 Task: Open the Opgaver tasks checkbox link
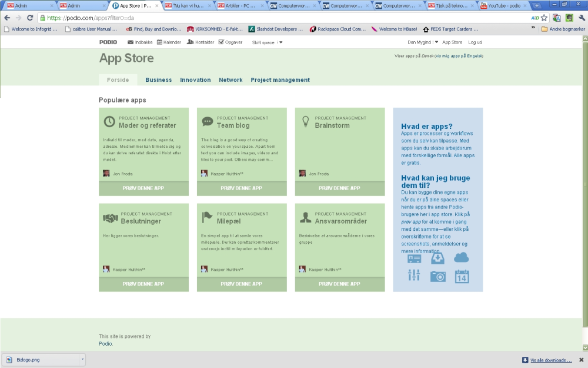(x=230, y=42)
